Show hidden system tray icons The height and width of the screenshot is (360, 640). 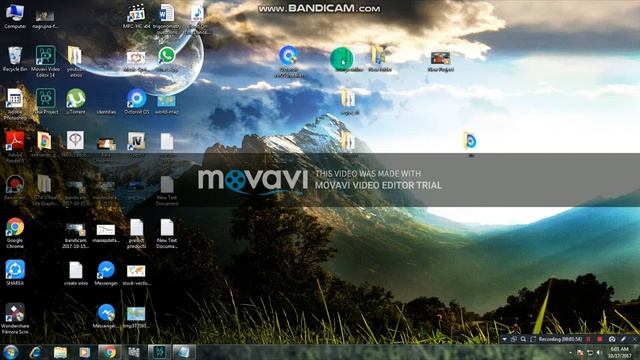(570, 353)
